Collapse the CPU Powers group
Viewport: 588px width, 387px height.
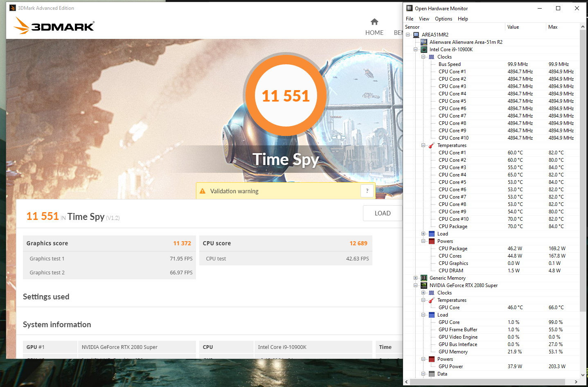coord(424,241)
